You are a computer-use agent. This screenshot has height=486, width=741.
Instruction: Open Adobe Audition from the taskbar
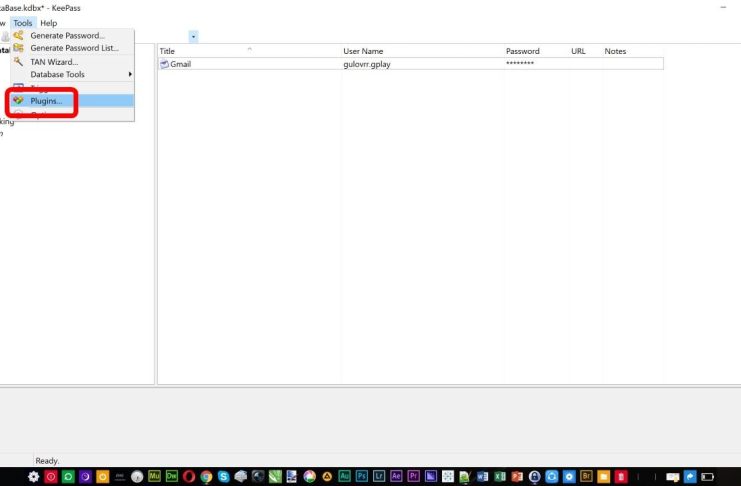point(344,476)
